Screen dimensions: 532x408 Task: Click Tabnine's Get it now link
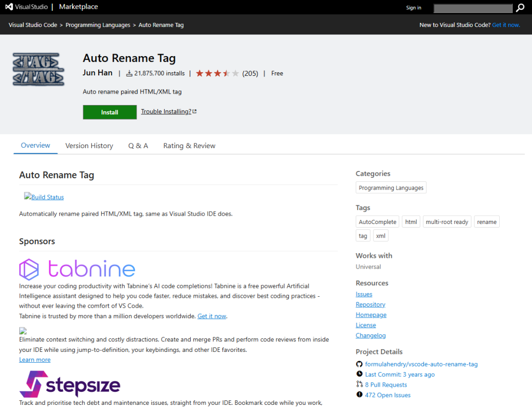coord(212,316)
